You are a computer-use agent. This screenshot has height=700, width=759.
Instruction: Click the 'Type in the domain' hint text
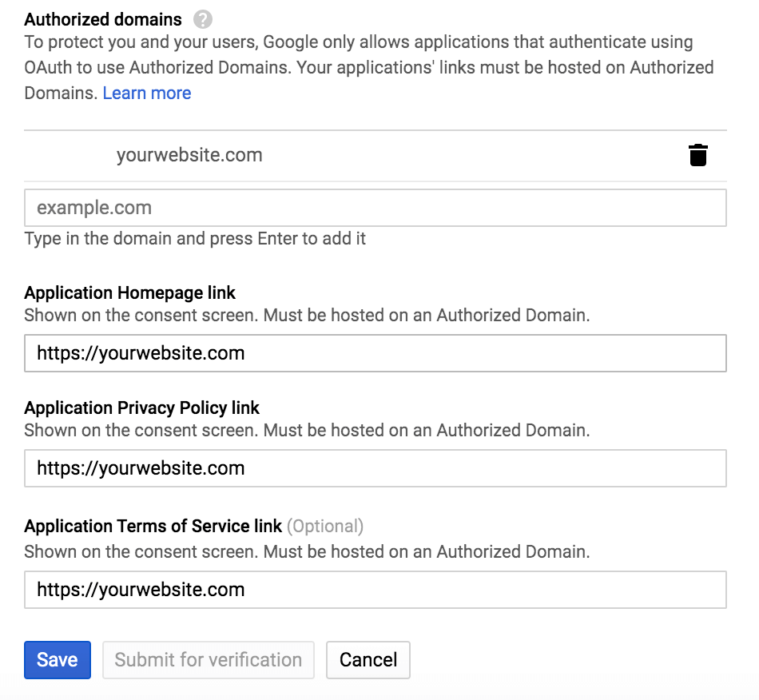(195, 239)
